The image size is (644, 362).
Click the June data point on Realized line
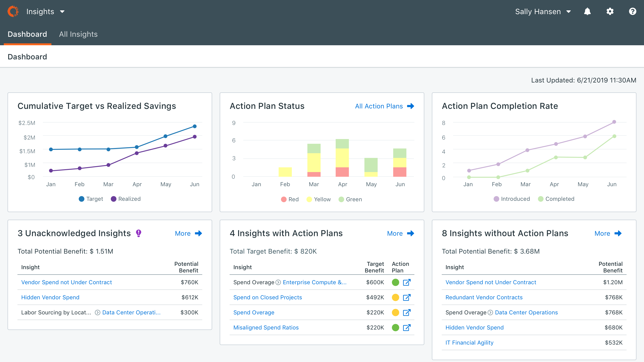point(195,137)
